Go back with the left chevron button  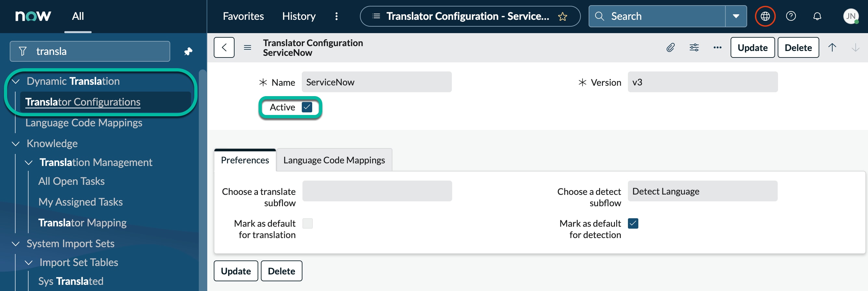tap(224, 47)
